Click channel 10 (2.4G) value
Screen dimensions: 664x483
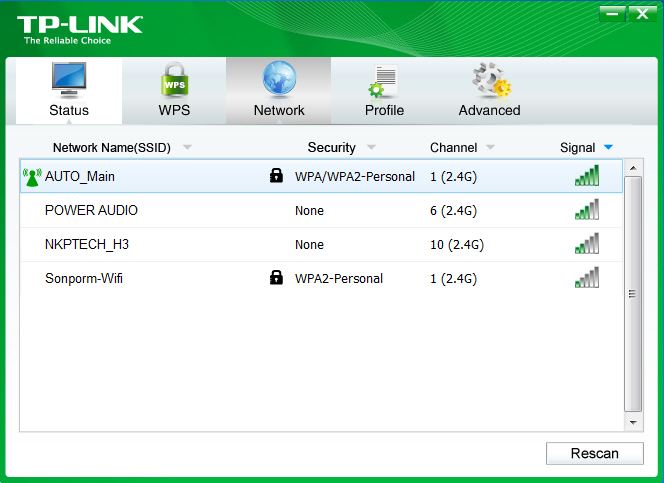[457, 244]
